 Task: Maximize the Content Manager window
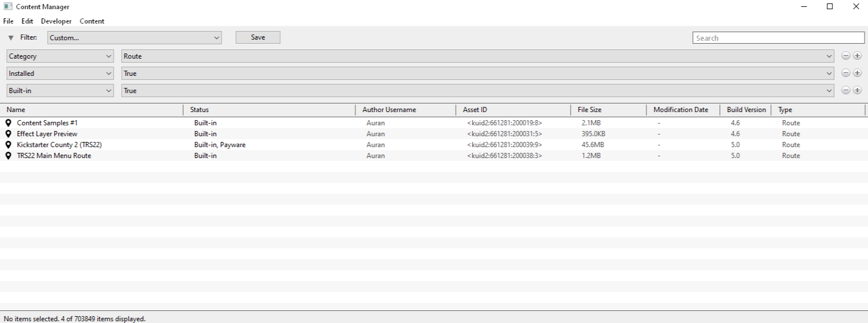click(830, 7)
